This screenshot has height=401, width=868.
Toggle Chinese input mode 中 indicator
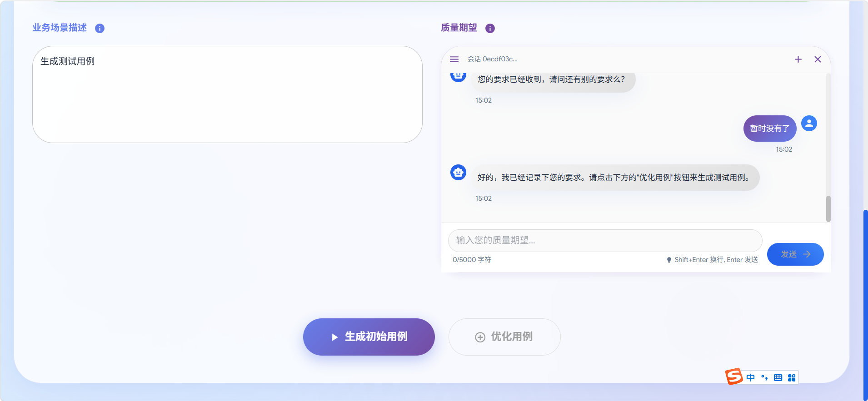(750, 377)
